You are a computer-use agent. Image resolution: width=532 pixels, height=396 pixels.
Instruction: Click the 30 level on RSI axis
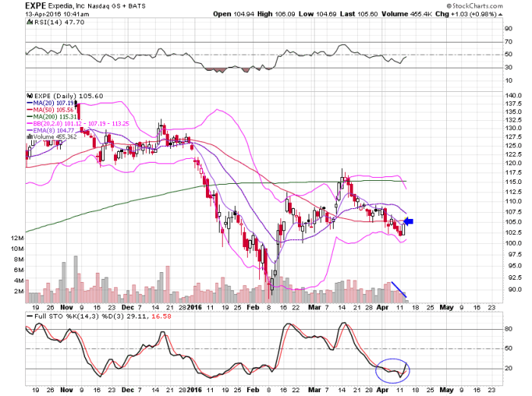point(508,68)
